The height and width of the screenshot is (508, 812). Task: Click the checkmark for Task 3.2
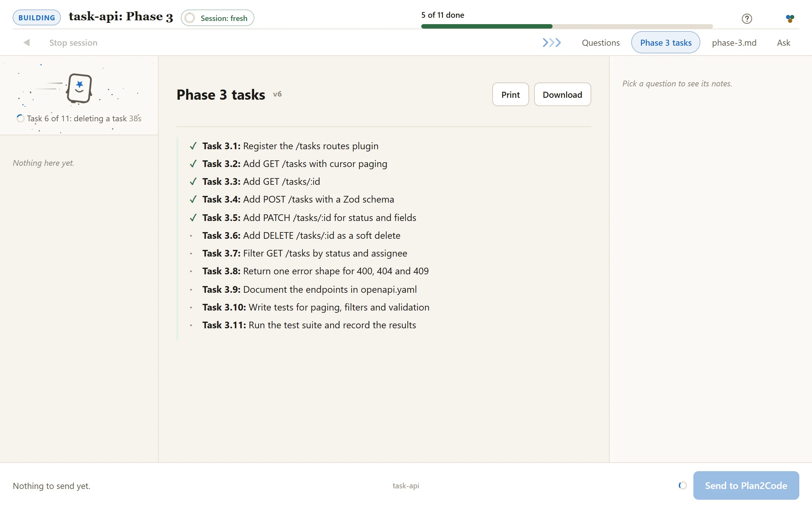coord(193,164)
